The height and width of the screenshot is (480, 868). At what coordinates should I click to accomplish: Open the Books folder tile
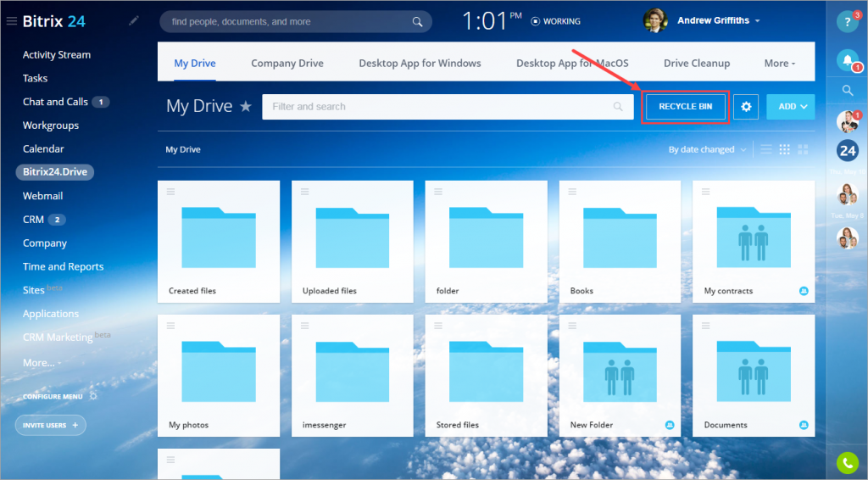coord(620,242)
